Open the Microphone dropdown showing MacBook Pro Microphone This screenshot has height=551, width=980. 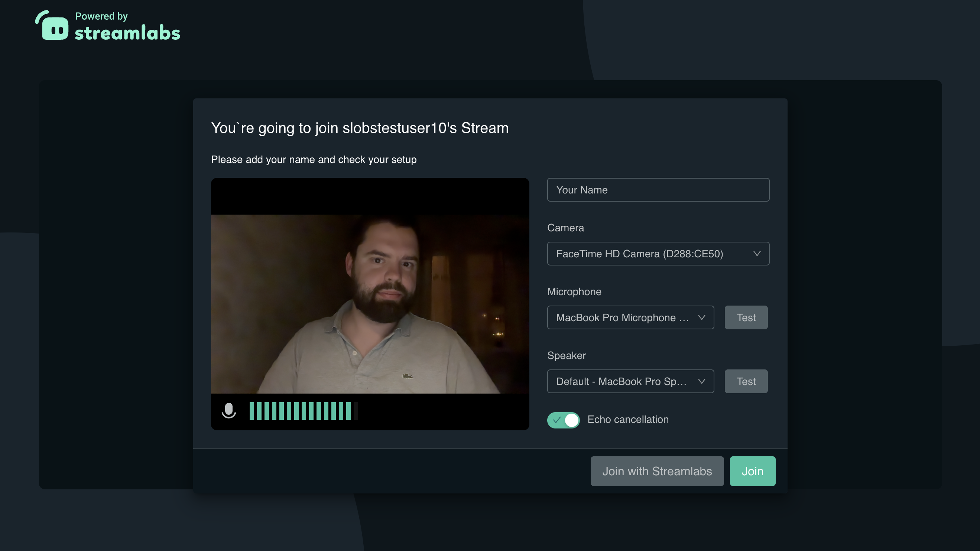630,317
